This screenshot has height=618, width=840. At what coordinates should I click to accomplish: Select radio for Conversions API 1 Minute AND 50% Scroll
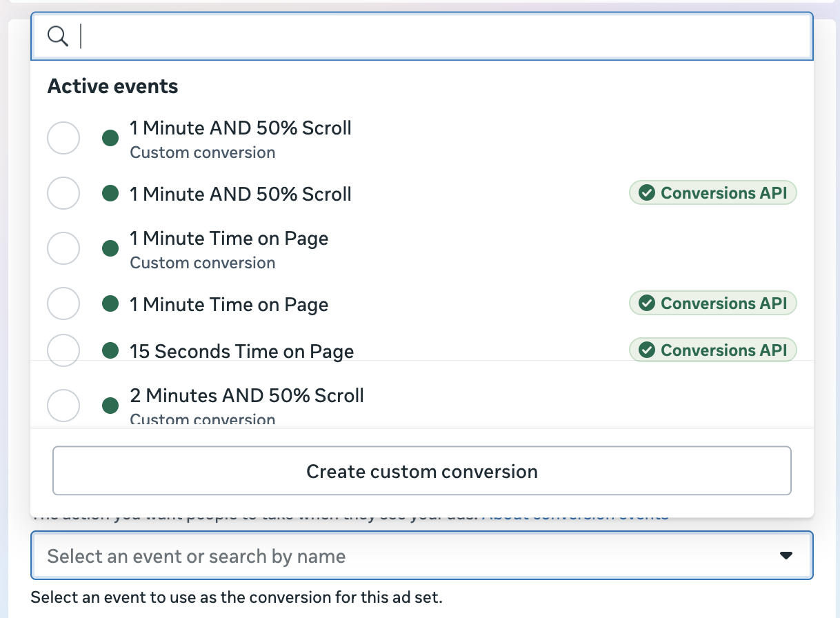point(63,194)
